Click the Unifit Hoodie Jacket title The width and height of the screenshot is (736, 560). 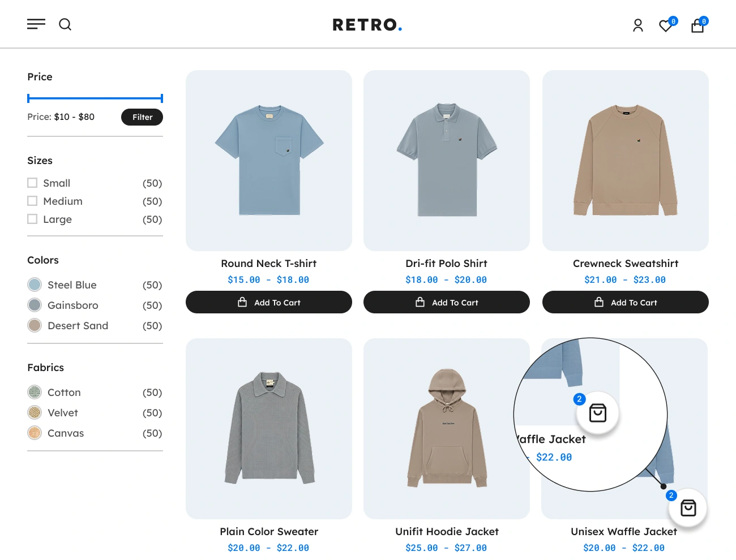[447, 532]
